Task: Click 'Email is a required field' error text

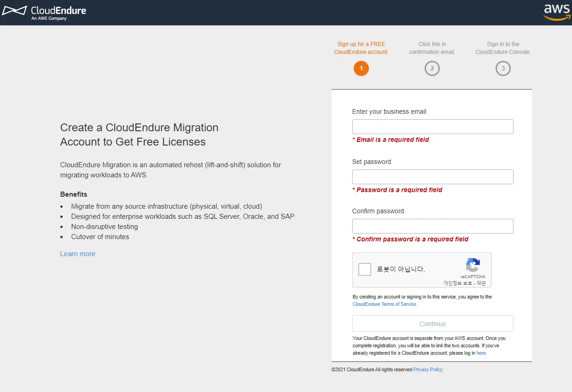Action: 391,140
